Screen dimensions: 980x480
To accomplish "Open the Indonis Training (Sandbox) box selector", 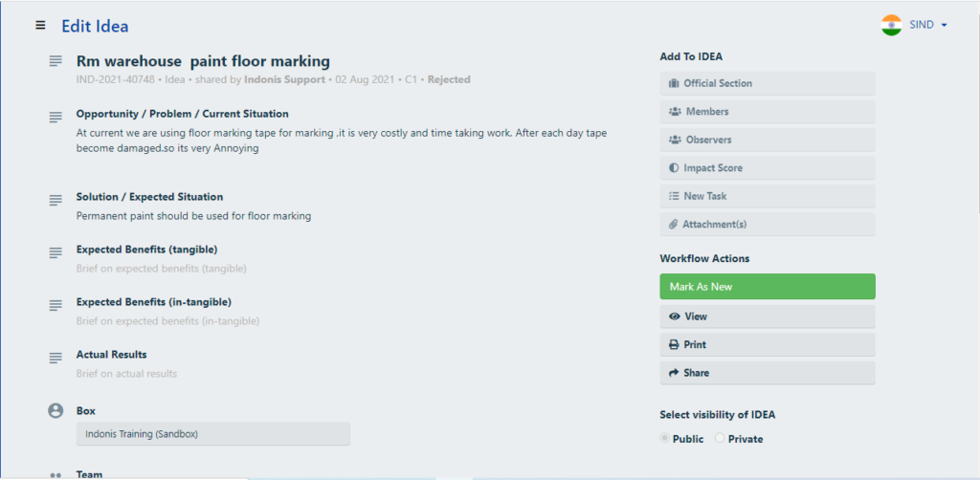I will click(213, 434).
